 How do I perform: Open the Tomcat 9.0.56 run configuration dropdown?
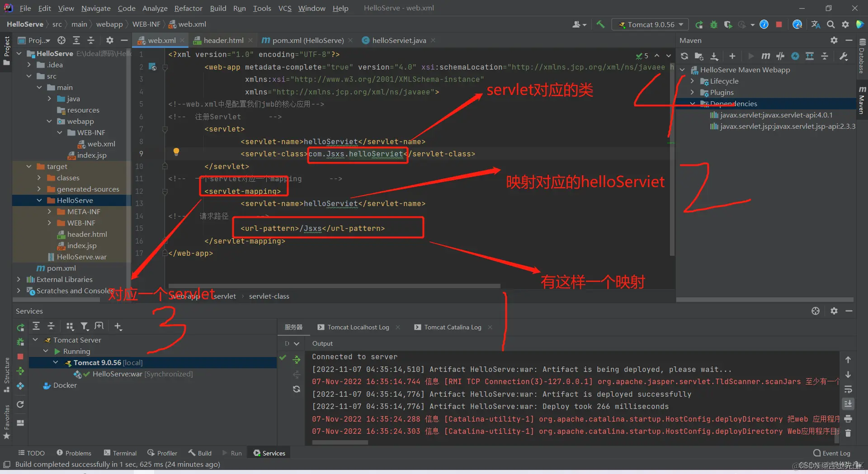tap(651, 24)
